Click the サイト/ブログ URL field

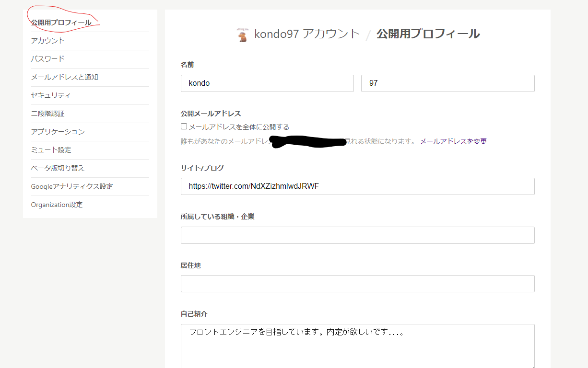357,186
